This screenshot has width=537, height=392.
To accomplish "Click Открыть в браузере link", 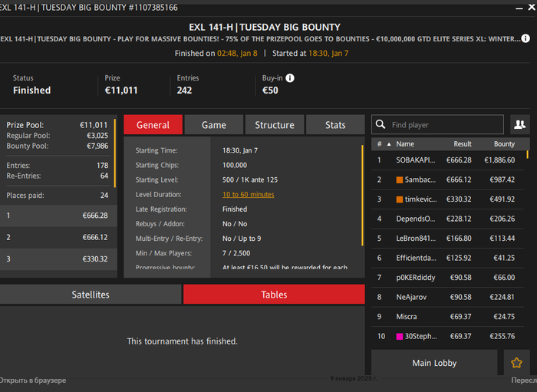I will pyautogui.click(x=32, y=380).
